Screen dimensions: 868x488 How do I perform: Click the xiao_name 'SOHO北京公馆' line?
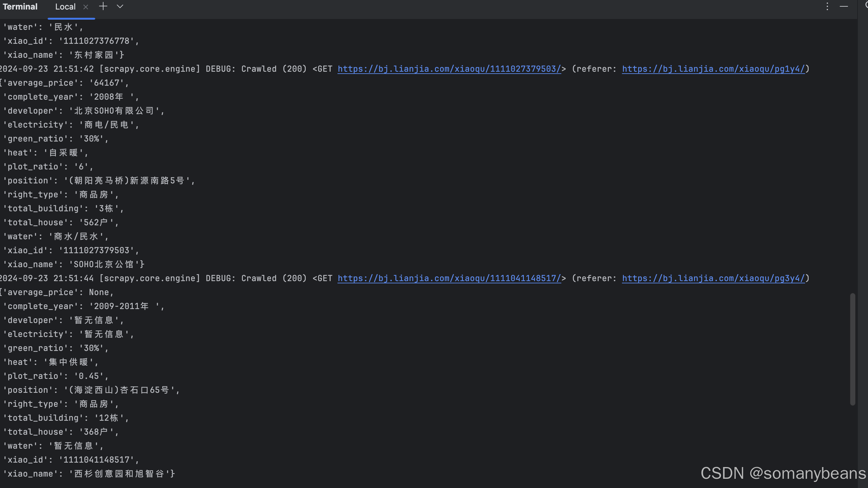[x=73, y=264]
